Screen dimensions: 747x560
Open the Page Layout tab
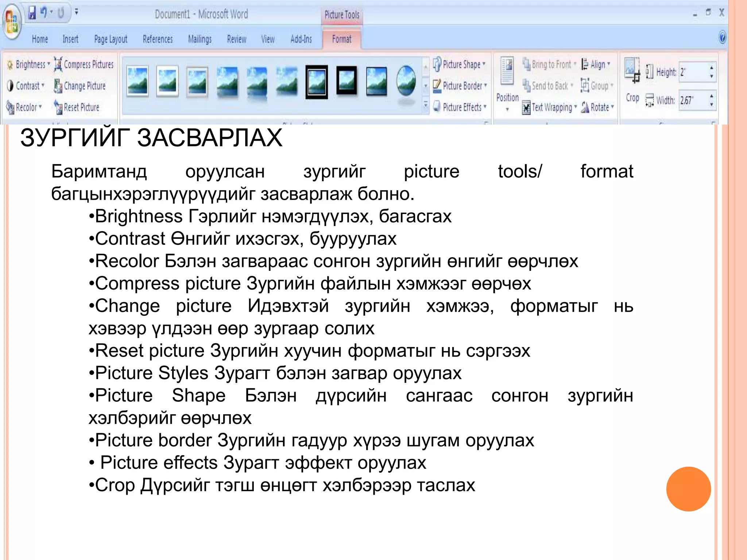111,39
